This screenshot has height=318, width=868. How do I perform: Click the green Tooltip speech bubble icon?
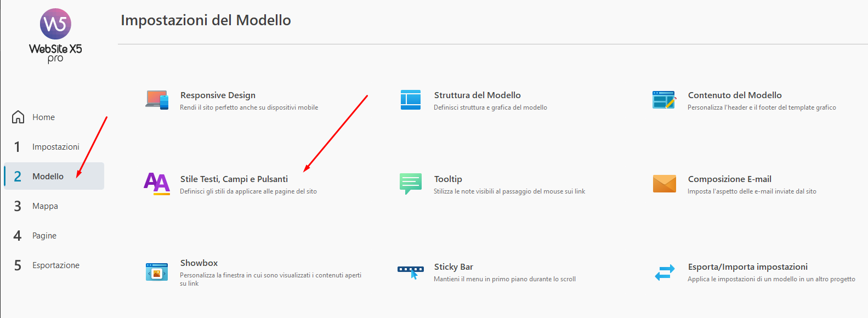click(x=411, y=184)
